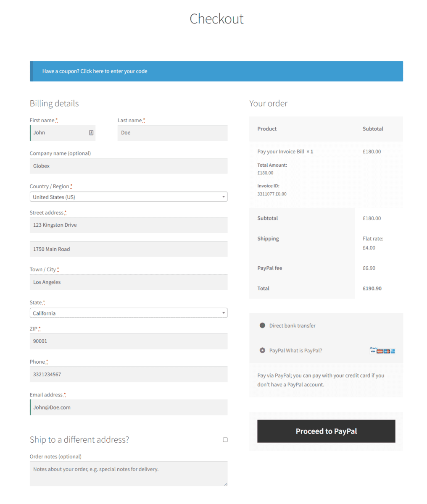
Task: Focus the Last name field containing Doe
Action: pyautogui.click(x=172, y=133)
